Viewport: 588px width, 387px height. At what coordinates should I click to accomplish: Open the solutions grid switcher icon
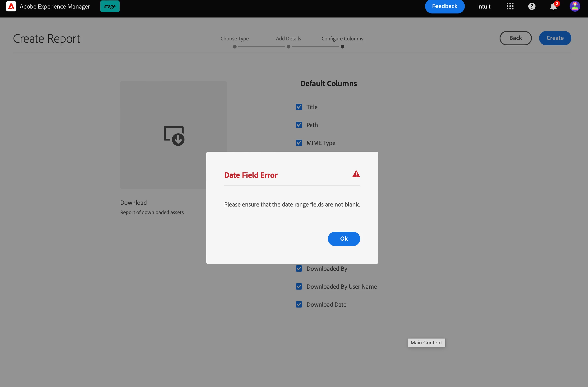510,7
